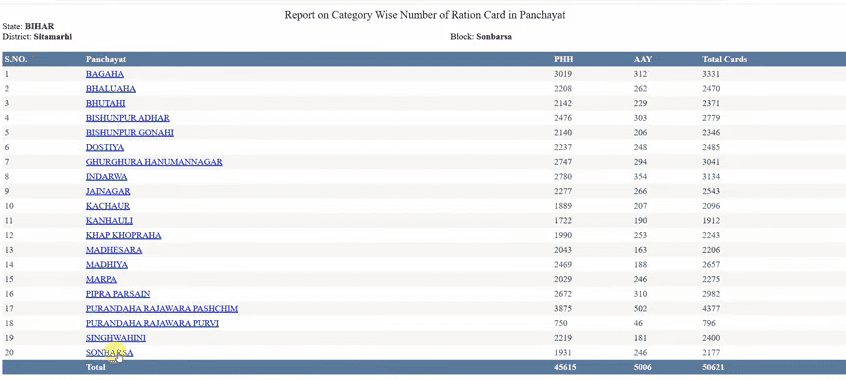Open the SONBARSA panchayat link
The width and height of the screenshot is (846, 380).
pyautogui.click(x=109, y=352)
